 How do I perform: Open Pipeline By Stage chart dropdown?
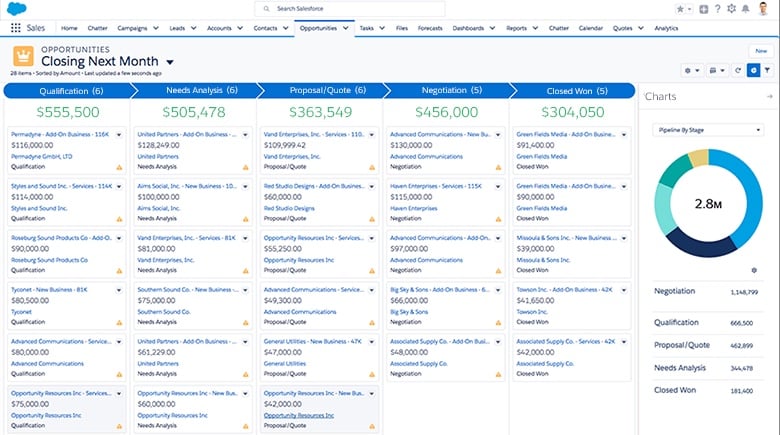[708, 130]
